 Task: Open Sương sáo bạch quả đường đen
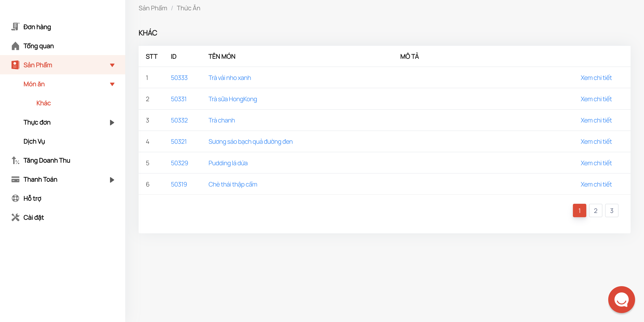click(250, 142)
